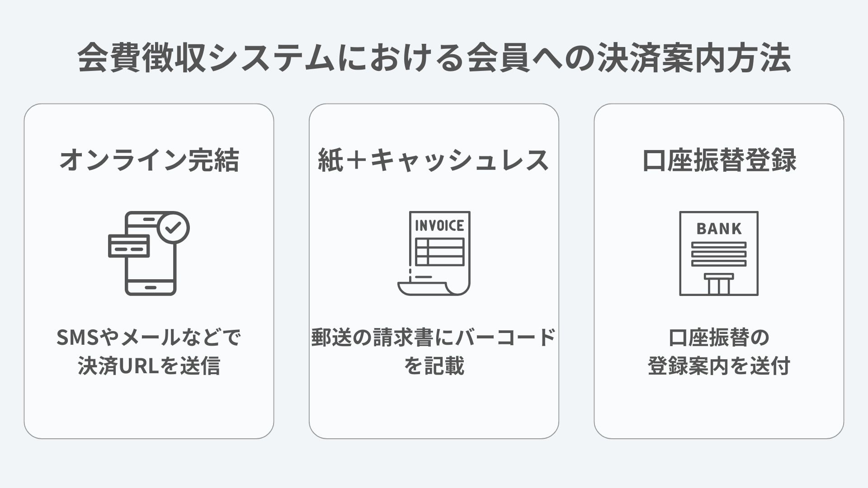Click the BANK label text in the icon
Viewport: 868px width, 488px height.
pos(719,229)
